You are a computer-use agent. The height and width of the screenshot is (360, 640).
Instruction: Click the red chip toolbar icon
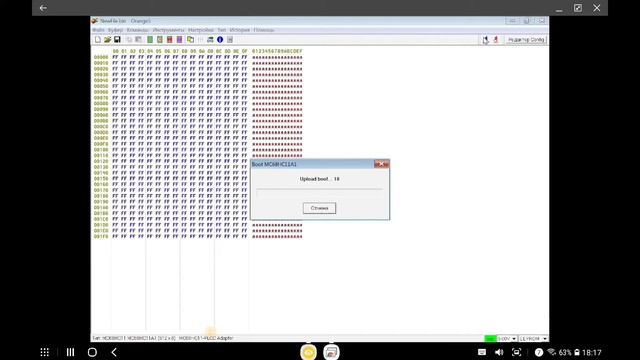point(169,40)
